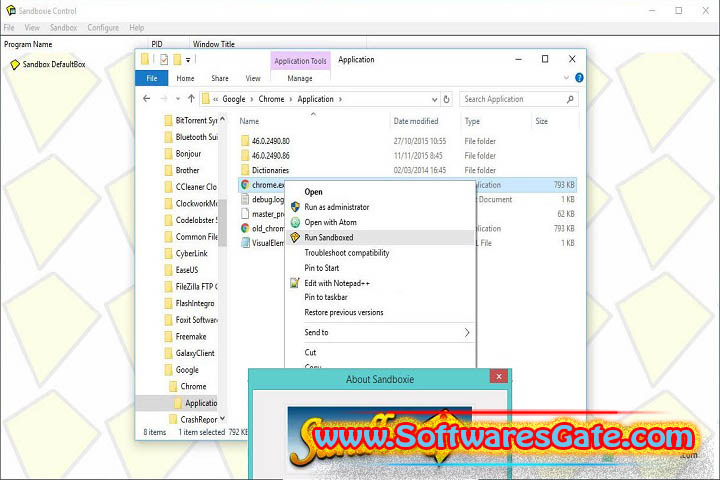The width and height of the screenshot is (720, 480).
Task: Click the Google breadcrumb in address bar
Action: (234, 99)
